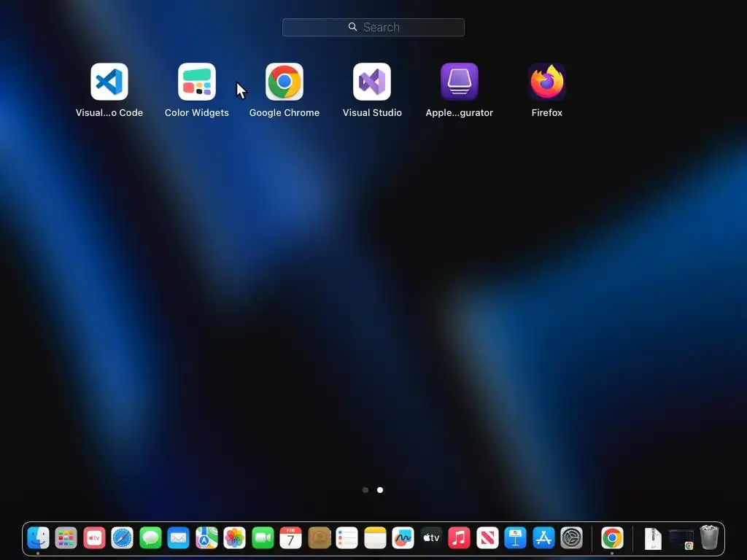Launch the Color Widgets app
747x560 pixels.
(x=197, y=82)
